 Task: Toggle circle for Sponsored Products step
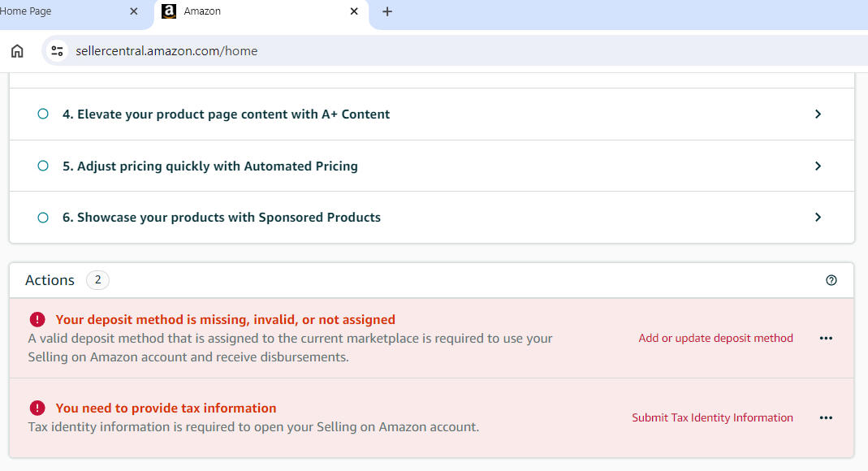point(43,218)
